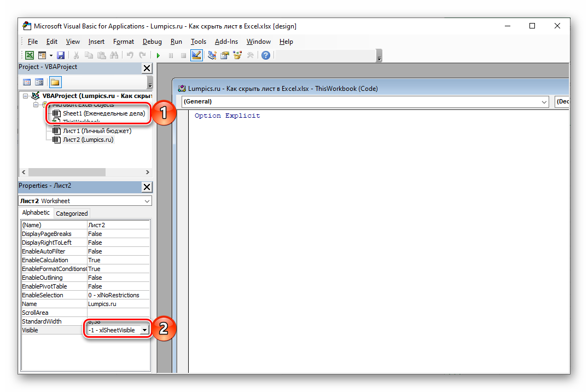Image resolution: width=588 pixels, height=392 pixels.
Task: Open the Лист2 Worksheet object dropdown
Action: point(147,201)
